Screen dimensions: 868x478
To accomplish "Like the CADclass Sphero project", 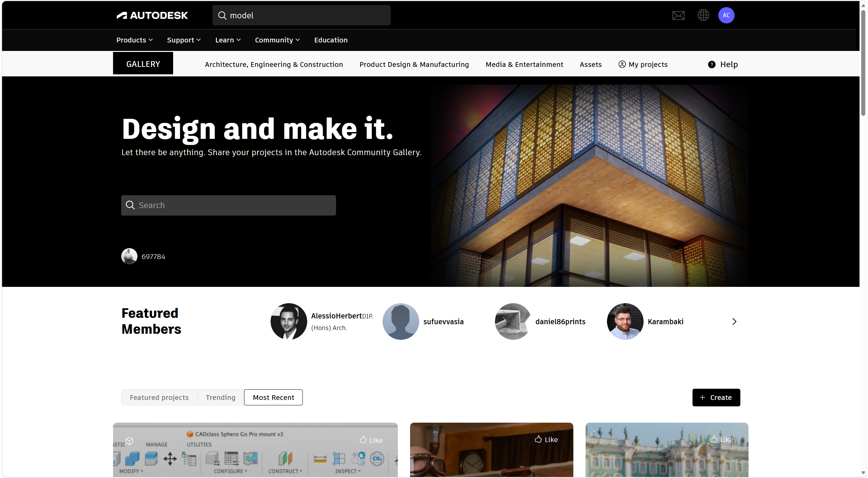I will pyautogui.click(x=371, y=440).
